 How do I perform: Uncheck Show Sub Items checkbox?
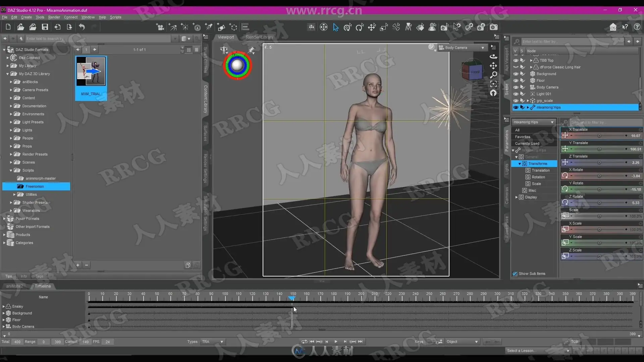515,274
